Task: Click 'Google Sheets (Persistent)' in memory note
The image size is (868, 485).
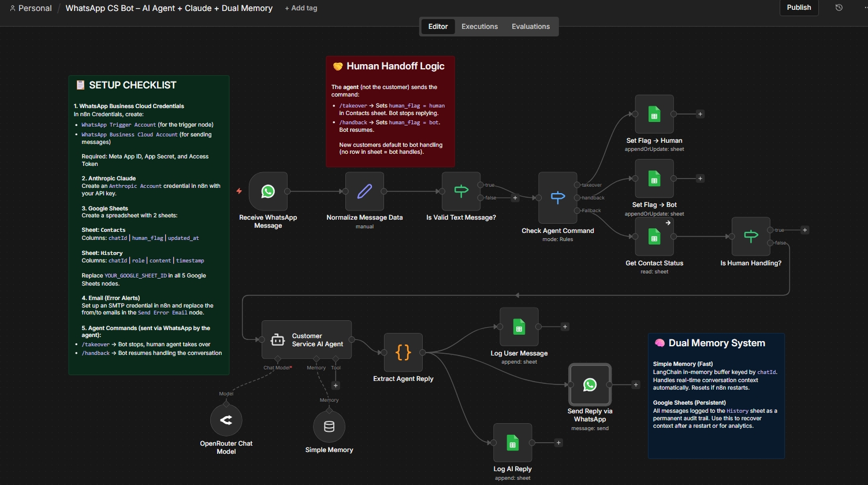Action: tap(690, 402)
